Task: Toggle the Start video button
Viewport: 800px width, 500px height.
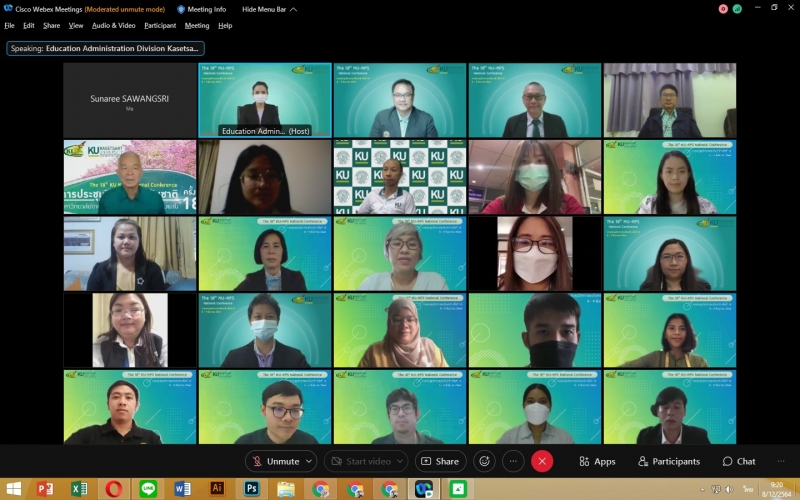Action: point(360,461)
